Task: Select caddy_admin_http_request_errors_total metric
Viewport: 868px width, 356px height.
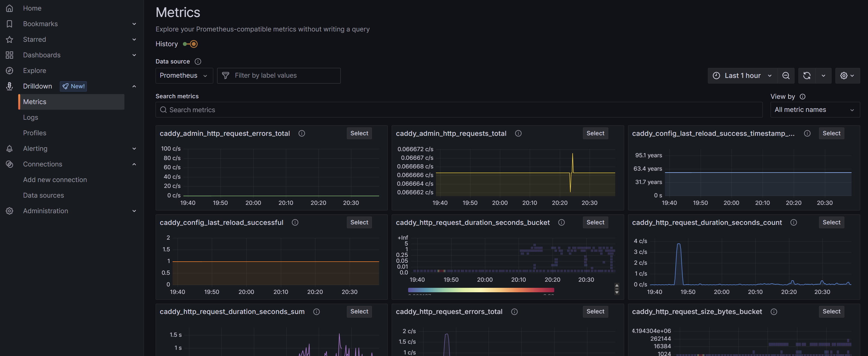Action: click(359, 133)
